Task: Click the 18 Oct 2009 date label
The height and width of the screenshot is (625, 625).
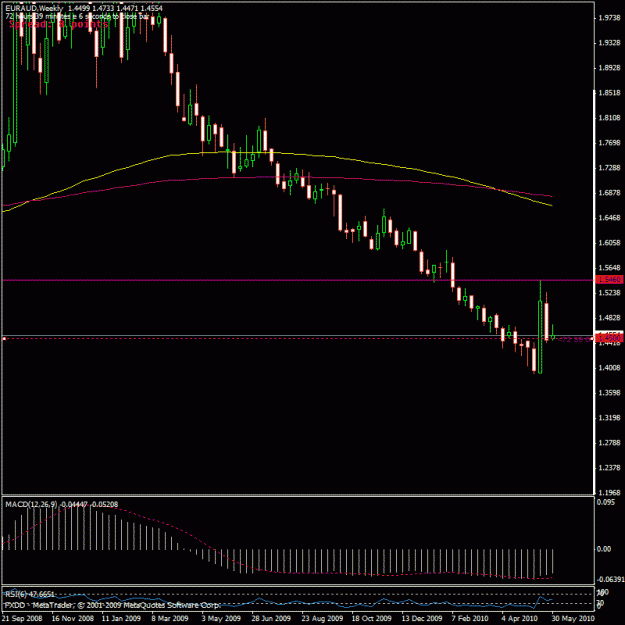Action: click(x=371, y=618)
